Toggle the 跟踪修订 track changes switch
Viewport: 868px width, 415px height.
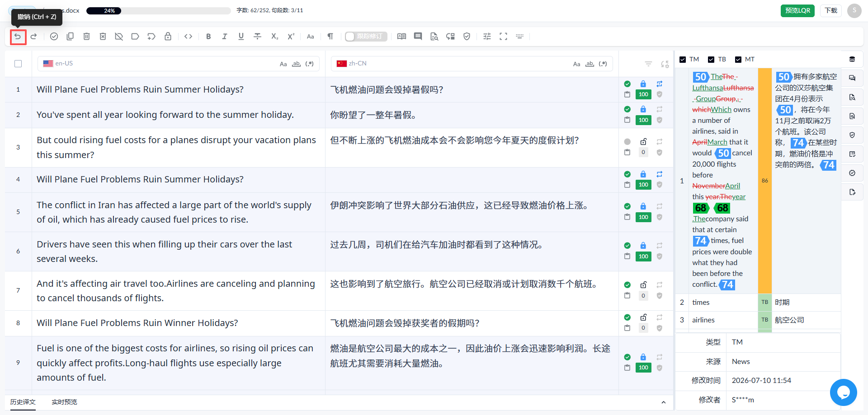pyautogui.click(x=366, y=37)
